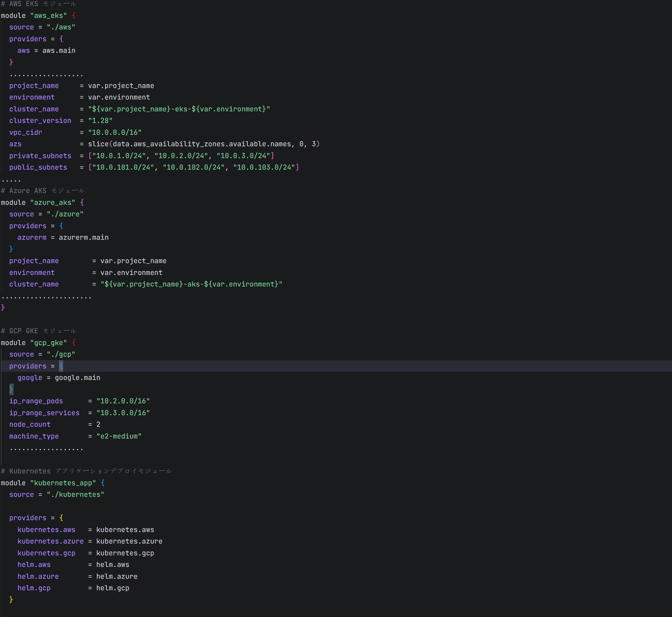The height and width of the screenshot is (617, 672).
Task: Click the "gcp_gke" module name
Action: (48, 343)
